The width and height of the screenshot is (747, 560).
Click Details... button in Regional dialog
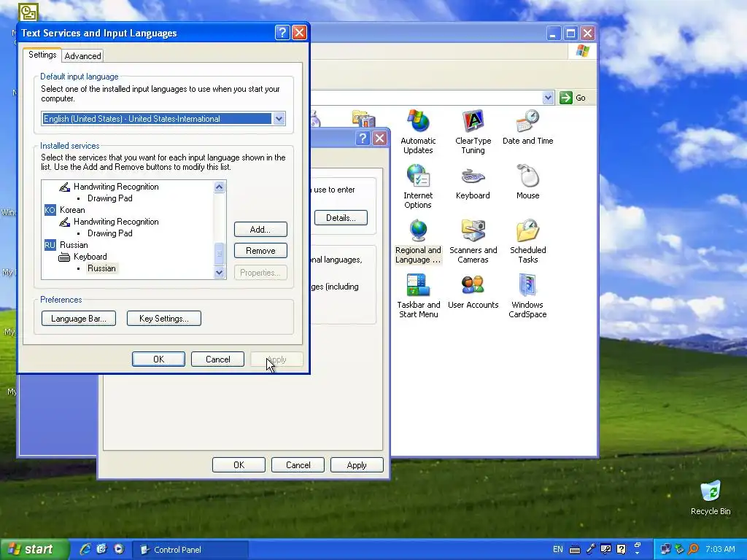pyautogui.click(x=341, y=218)
